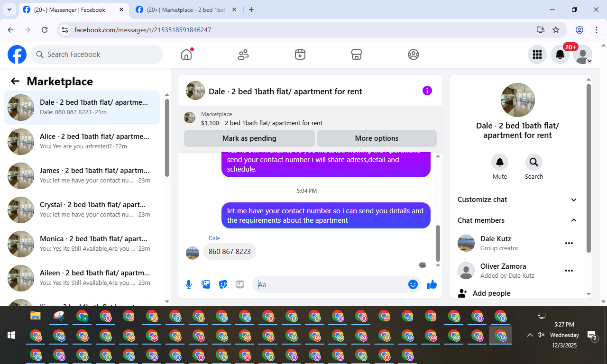Click the chat details panel scrollbar

click(x=589, y=168)
